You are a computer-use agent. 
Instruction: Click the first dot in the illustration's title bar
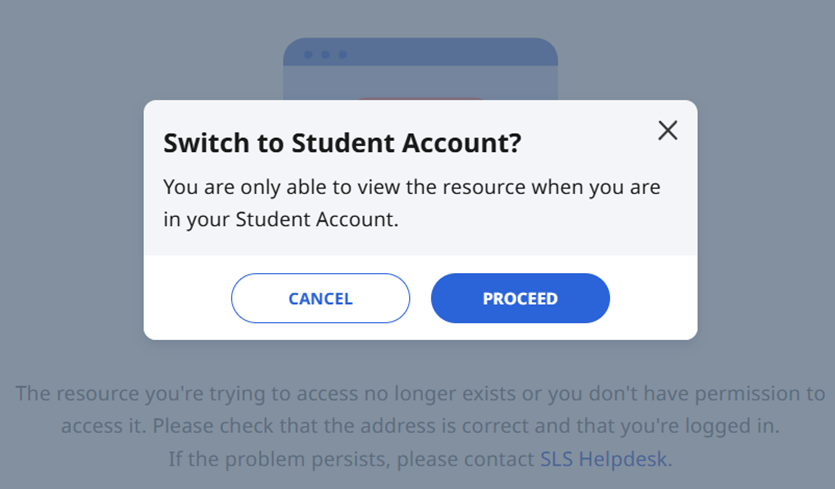tap(308, 54)
